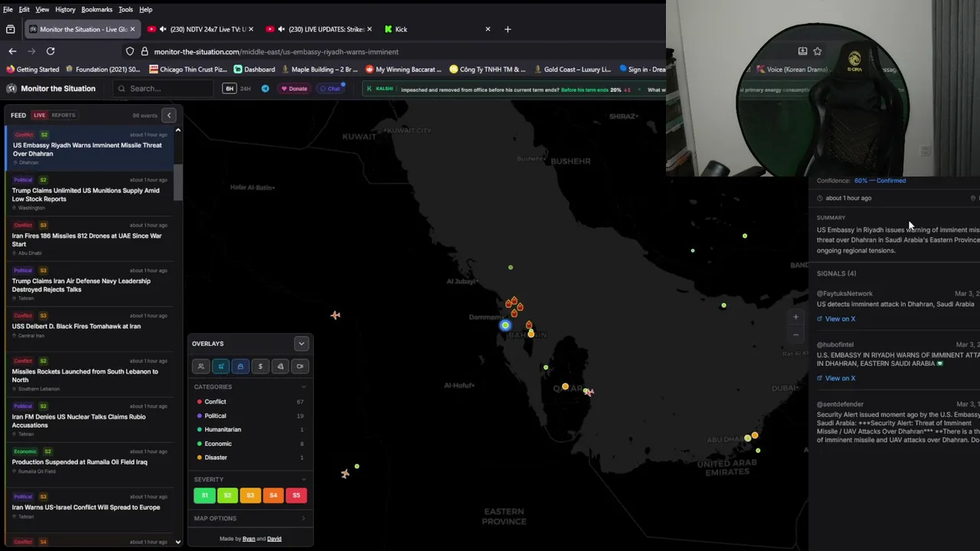Toggle the dollar markets overlay icon
980x551 pixels.
coord(260,367)
